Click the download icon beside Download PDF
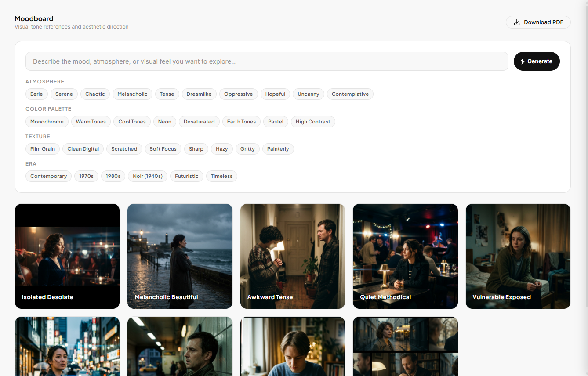The image size is (588, 376). [517, 22]
